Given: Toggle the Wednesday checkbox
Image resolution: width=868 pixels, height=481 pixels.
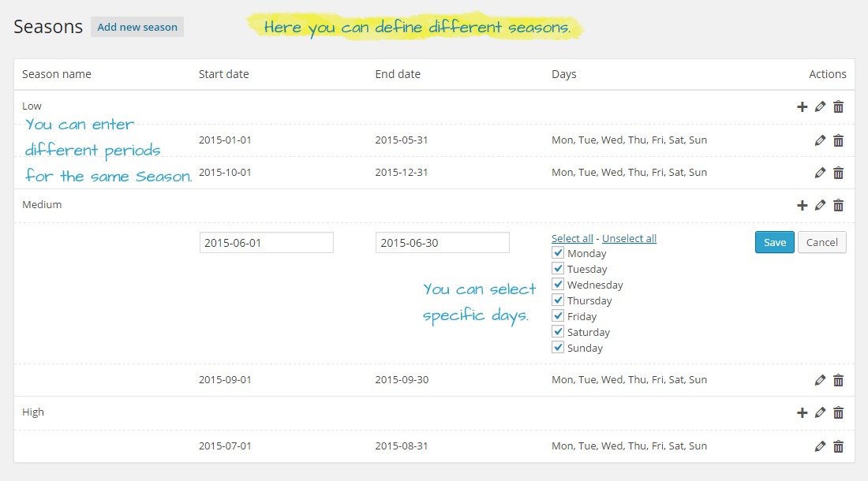Looking at the screenshot, I should point(558,285).
